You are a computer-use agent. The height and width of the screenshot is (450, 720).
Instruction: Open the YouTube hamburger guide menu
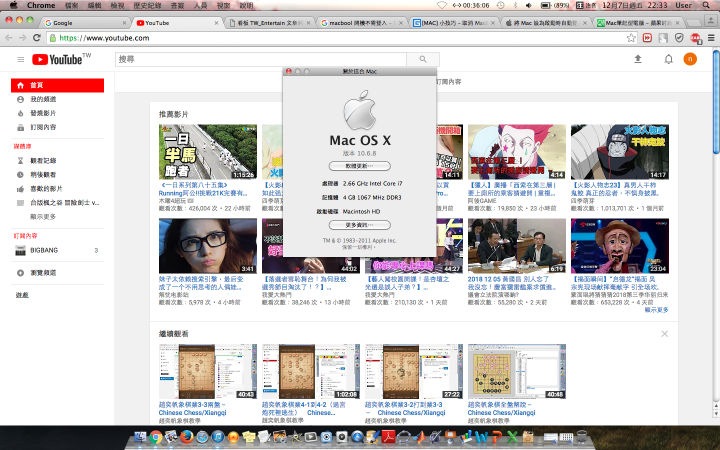click(21, 59)
